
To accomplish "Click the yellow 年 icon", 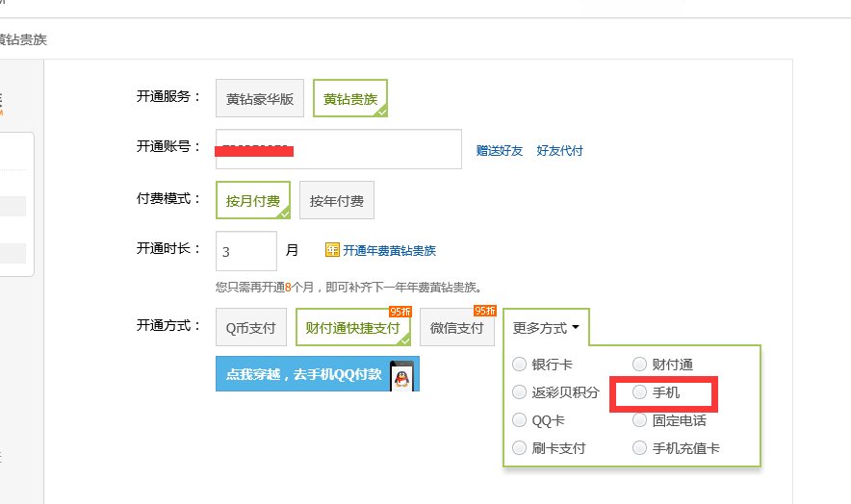I will (x=332, y=250).
